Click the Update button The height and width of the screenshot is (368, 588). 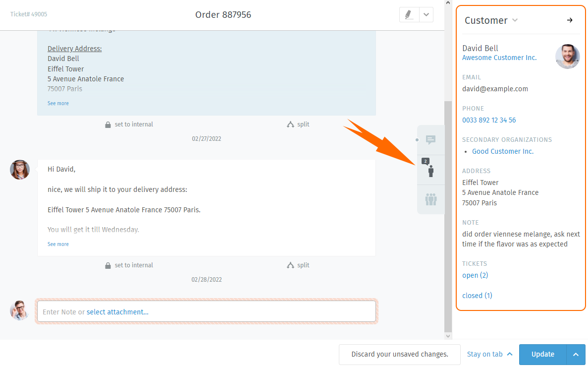(542, 354)
